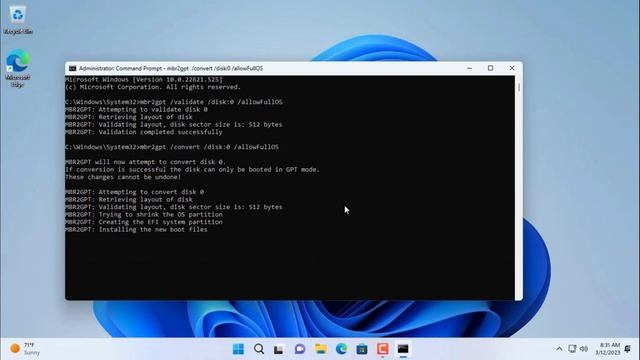Open the weather widget showing 71°F

25,349
